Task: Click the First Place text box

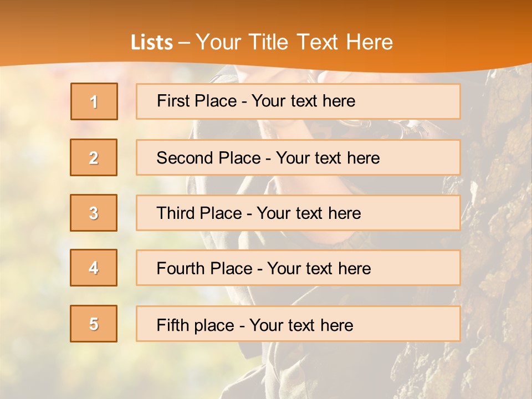Action: point(298,101)
